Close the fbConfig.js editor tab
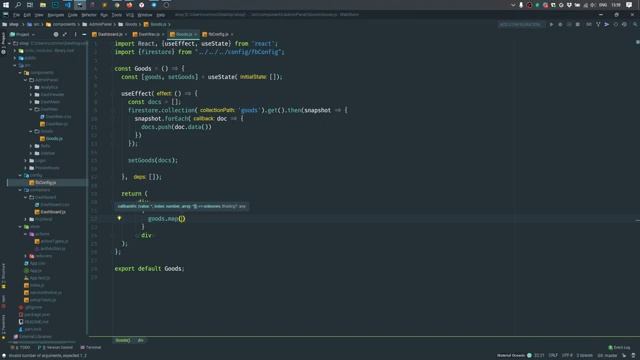The image size is (640, 360). (232, 34)
